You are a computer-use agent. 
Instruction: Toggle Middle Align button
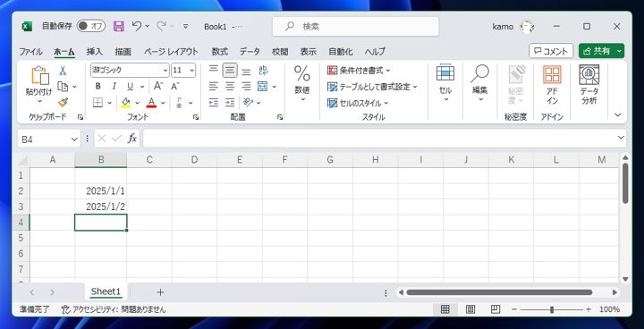coord(230,71)
